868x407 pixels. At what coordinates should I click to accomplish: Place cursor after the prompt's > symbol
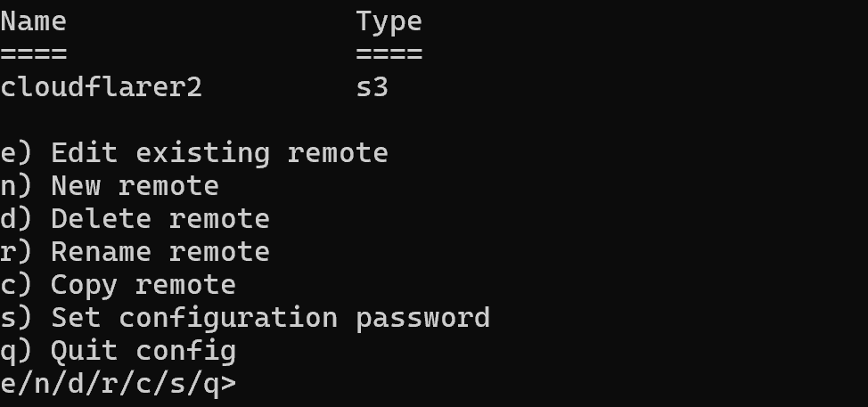[241, 384]
